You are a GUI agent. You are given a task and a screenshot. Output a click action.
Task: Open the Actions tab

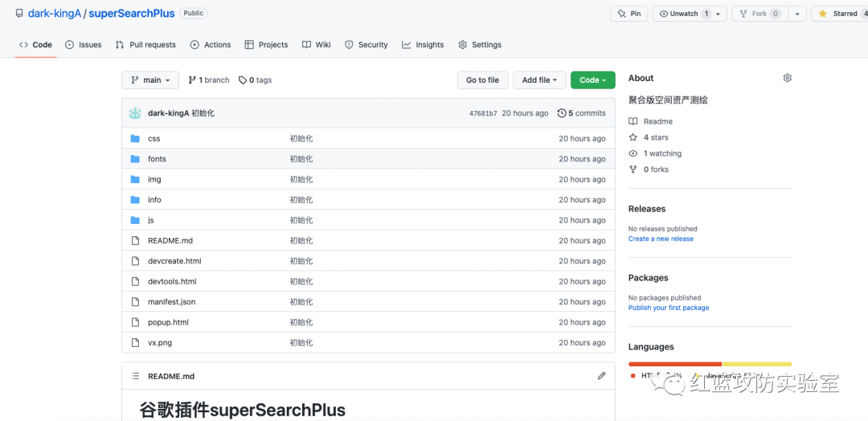point(211,45)
